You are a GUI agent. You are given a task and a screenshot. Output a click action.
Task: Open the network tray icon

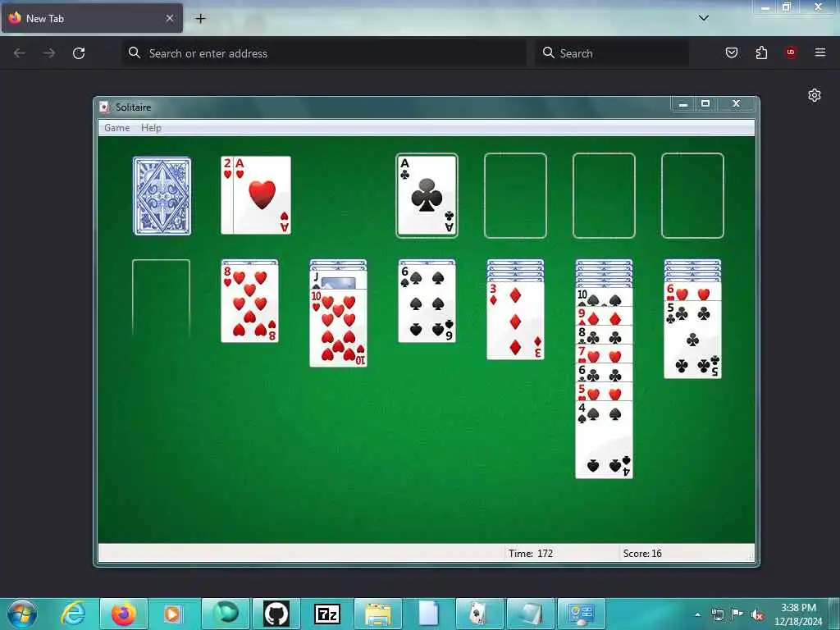click(x=717, y=614)
